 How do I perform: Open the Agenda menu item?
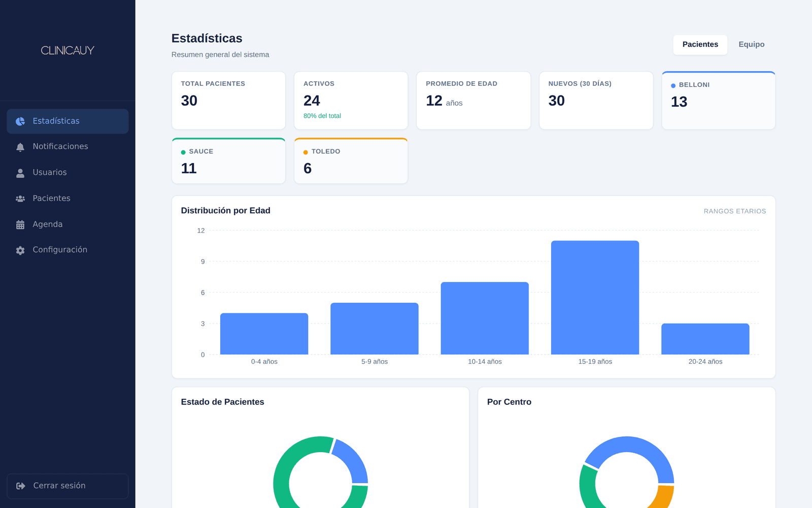tap(67, 224)
